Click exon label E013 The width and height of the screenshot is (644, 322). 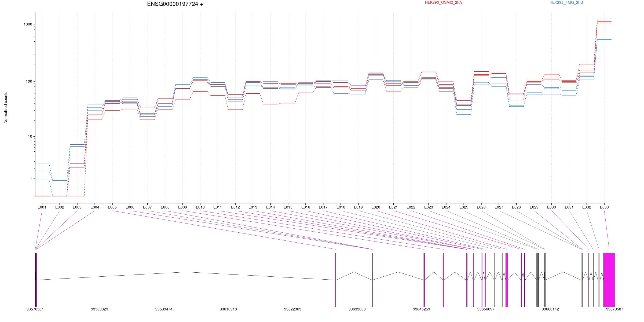[x=253, y=207]
